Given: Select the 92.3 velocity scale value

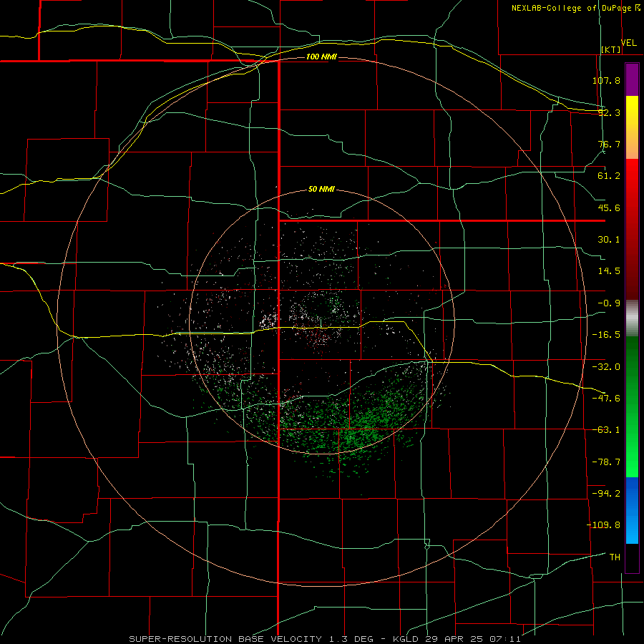Looking at the screenshot, I should point(609,112).
